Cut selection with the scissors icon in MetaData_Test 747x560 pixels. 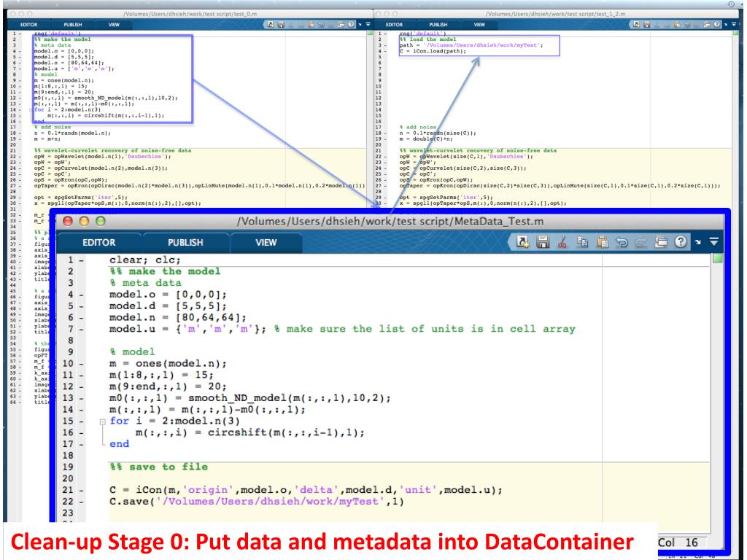tap(562, 242)
